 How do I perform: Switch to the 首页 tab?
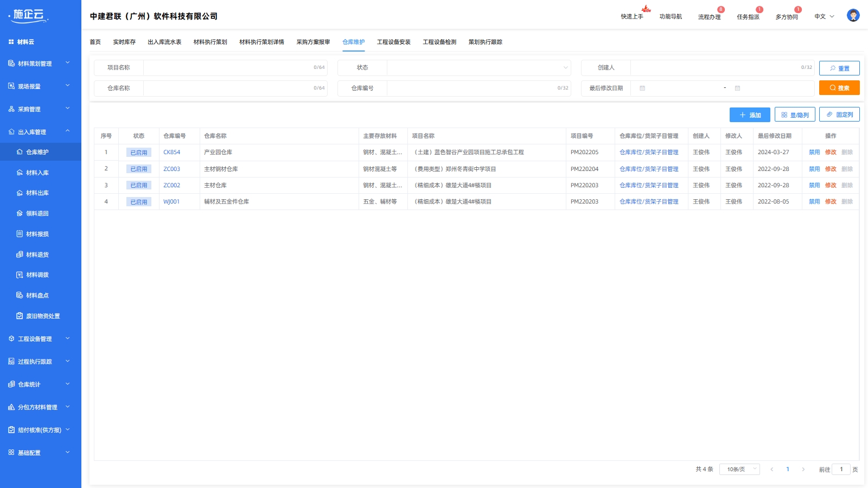[x=95, y=42]
